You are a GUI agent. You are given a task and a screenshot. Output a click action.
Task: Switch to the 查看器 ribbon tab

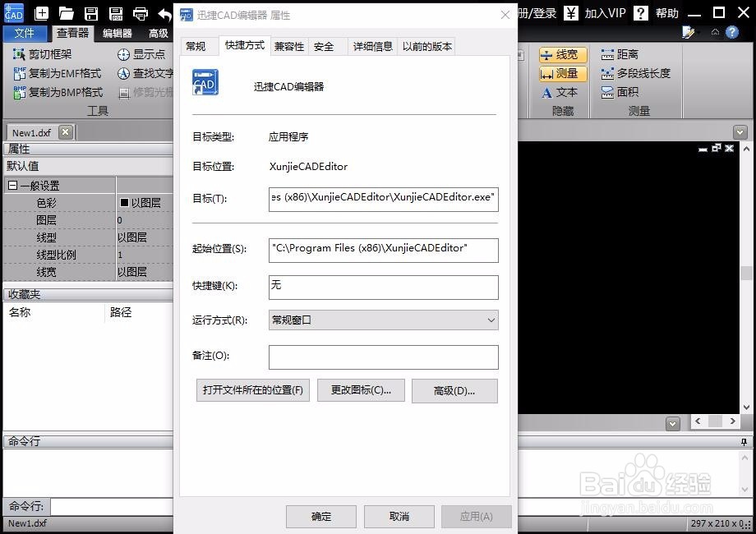tap(73, 33)
